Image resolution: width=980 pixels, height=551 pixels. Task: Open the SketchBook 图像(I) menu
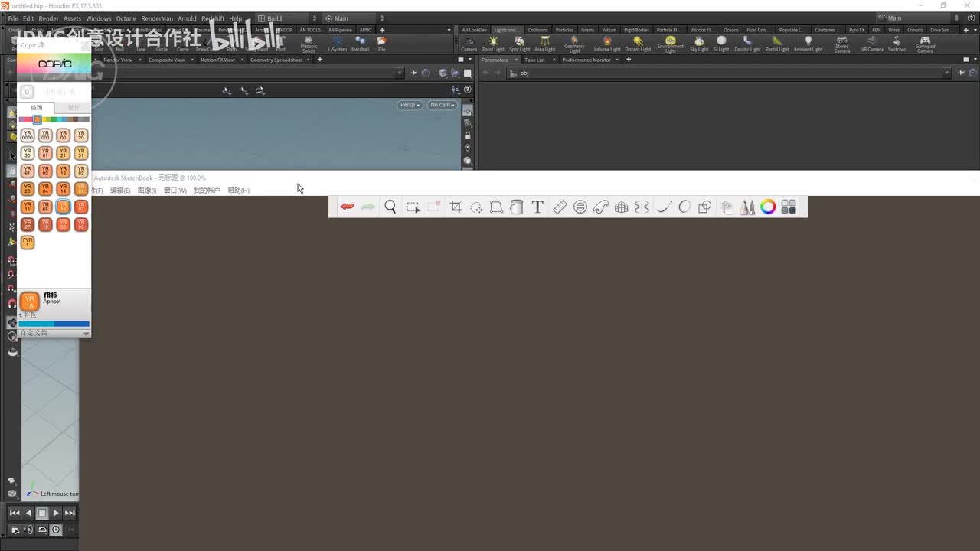coord(147,191)
